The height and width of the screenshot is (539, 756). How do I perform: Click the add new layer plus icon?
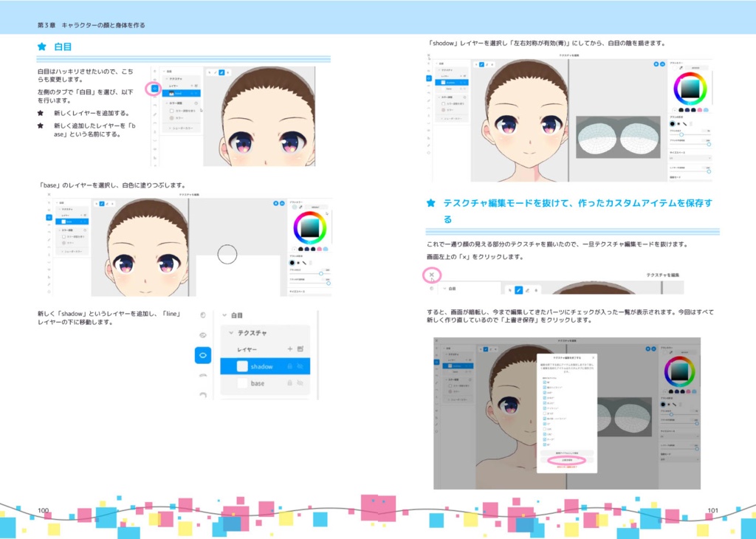(x=289, y=349)
